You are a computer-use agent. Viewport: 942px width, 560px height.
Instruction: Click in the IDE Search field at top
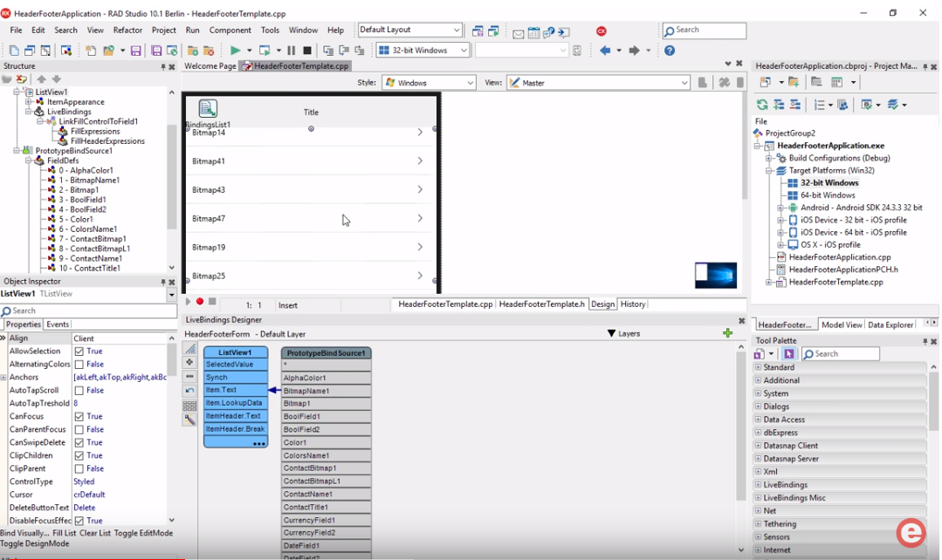[704, 30]
